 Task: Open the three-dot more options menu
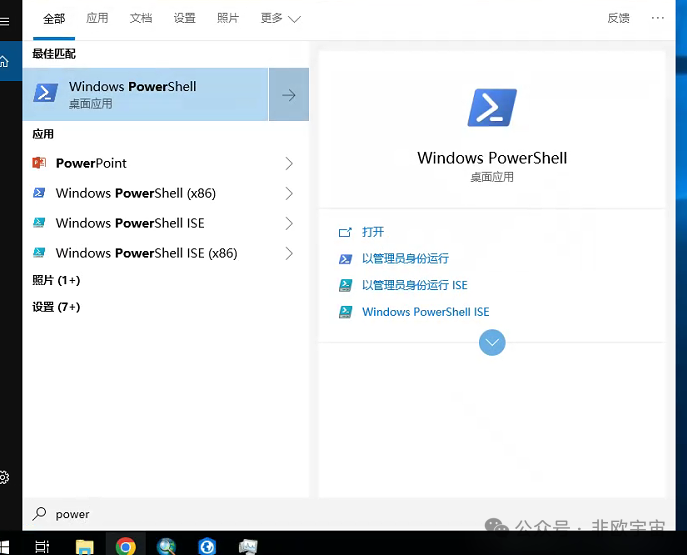(x=657, y=18)
